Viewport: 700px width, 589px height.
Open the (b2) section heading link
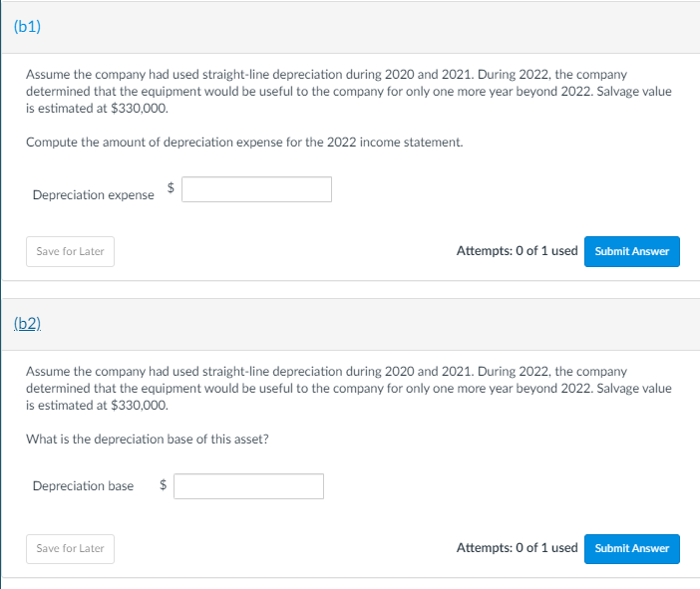(x=27, y=323)
